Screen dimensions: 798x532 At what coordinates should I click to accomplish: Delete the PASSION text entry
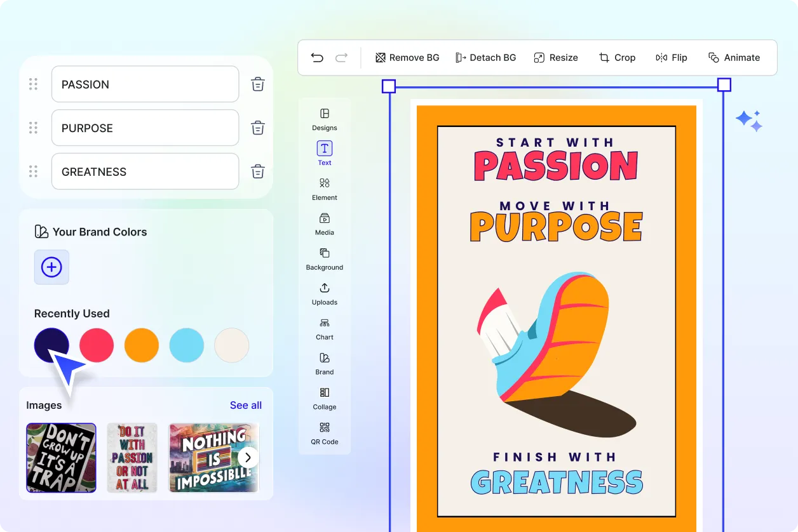pyautogui.click(x=257, y=84)
